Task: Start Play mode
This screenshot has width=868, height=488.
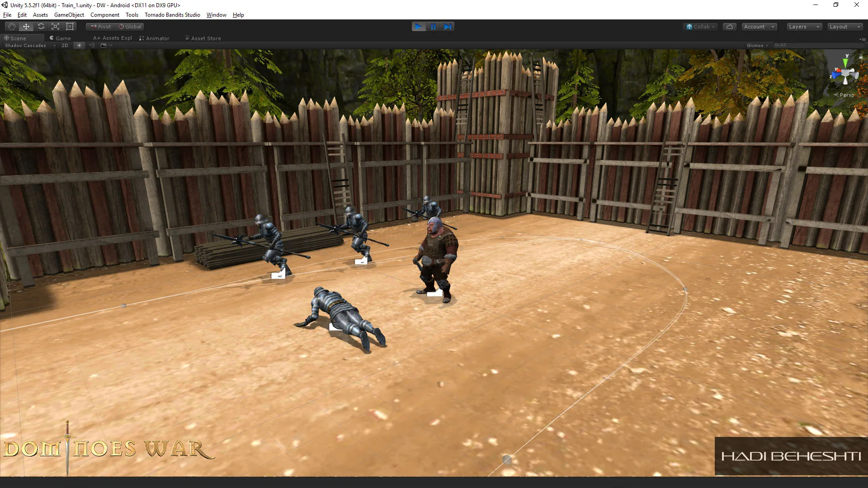Action: (419, 27)
